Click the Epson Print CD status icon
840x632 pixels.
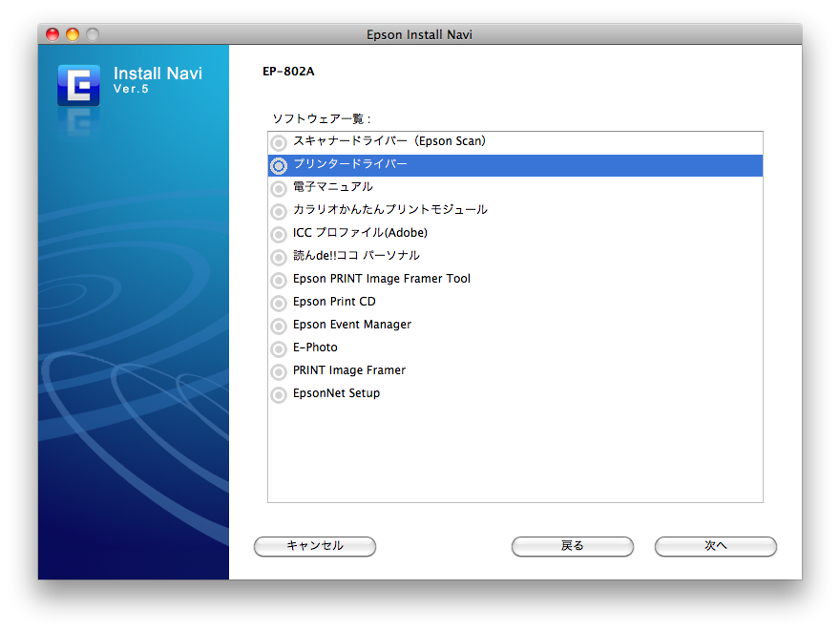(279, 303)
